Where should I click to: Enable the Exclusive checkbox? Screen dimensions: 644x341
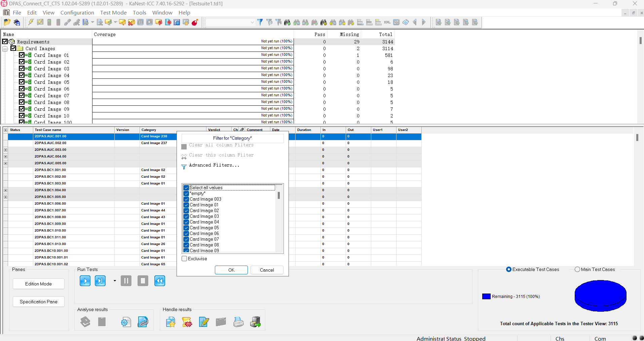click(x=184, y=259)
